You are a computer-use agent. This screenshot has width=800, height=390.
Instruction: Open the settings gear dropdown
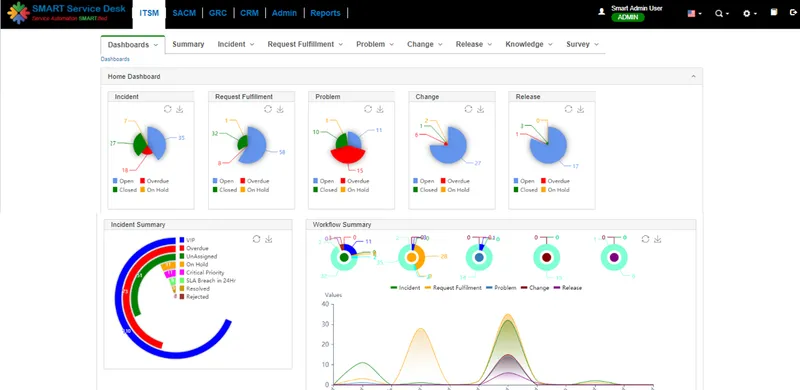coord(749,14)
